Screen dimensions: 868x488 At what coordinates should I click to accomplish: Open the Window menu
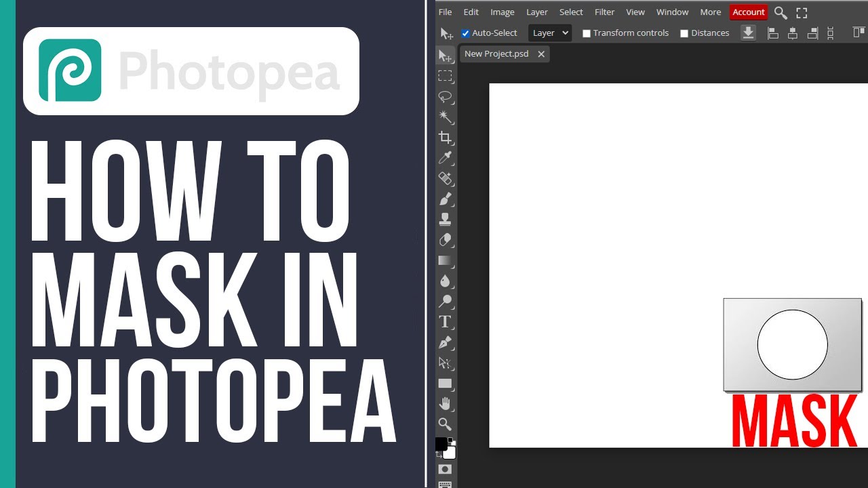pyautogui.click(x=672, y=12)
